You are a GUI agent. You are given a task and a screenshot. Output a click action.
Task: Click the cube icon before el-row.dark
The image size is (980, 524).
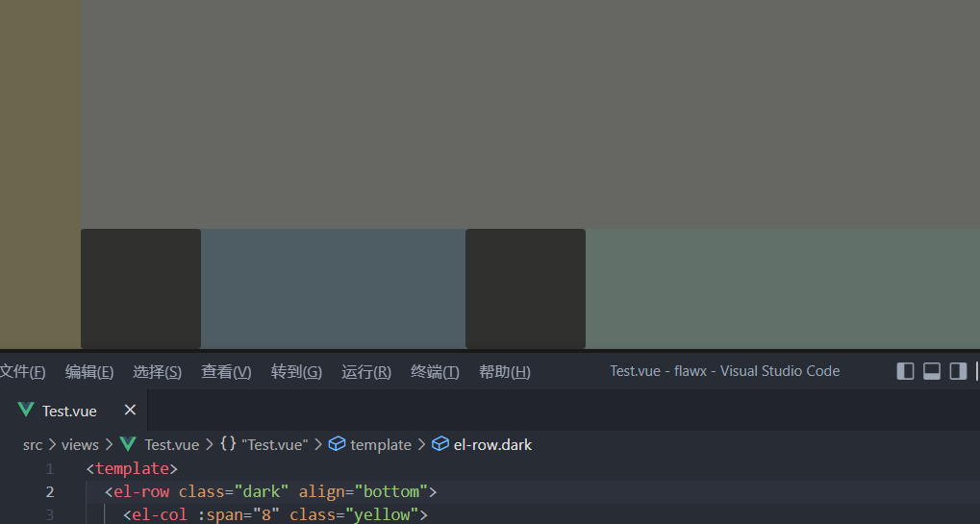(440, 444)
